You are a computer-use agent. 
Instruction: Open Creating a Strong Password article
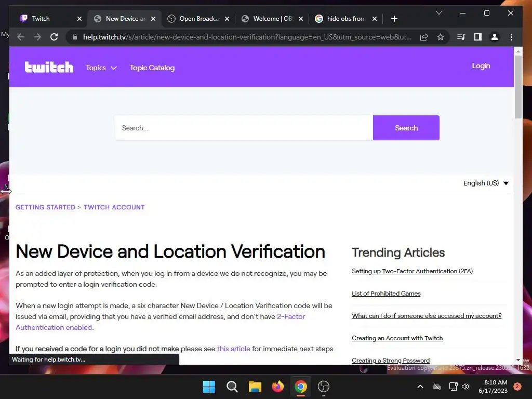click(391, 361)
